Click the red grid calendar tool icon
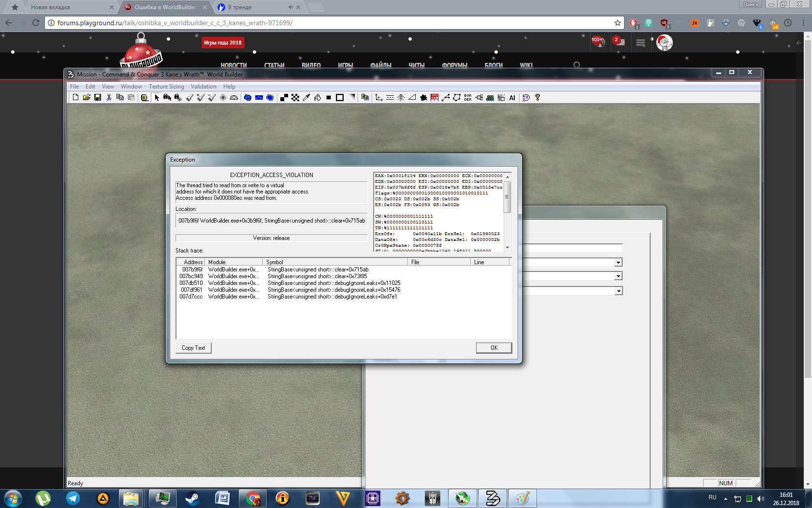 point(435,98)
